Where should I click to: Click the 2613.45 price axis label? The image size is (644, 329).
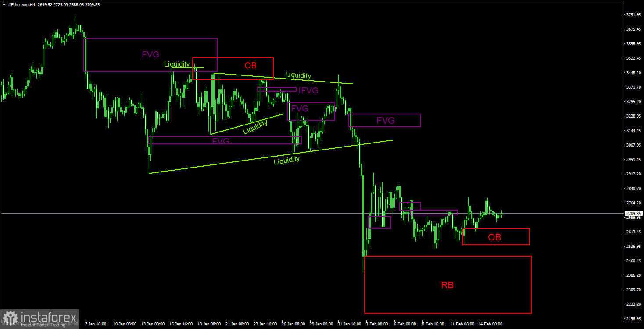click(634, 232)
